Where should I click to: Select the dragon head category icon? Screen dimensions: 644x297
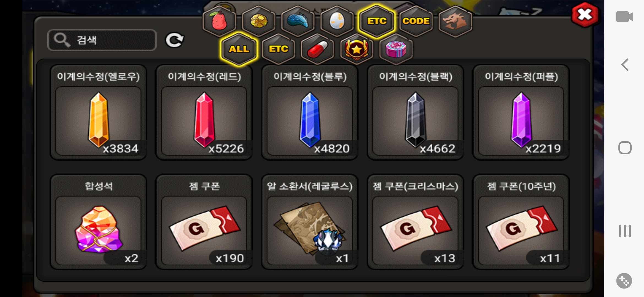pyautogui.click(x=455, y=21)
